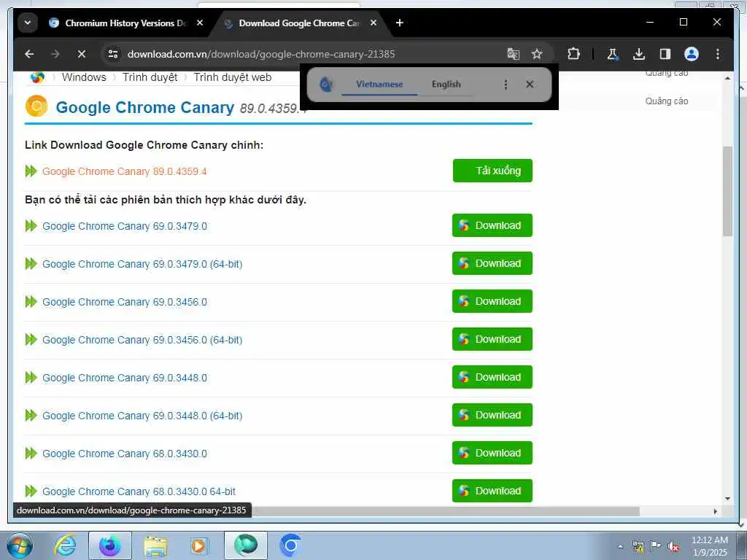747x560 pixels.
Task: Open the tab search dropdown arrow
Action: tap(28, 23)
